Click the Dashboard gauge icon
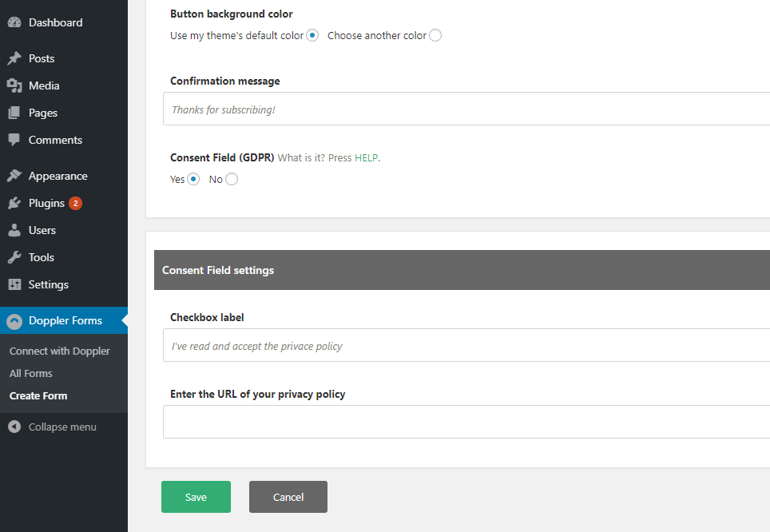This screenshot has height=532, width=770. click(14, 22)
